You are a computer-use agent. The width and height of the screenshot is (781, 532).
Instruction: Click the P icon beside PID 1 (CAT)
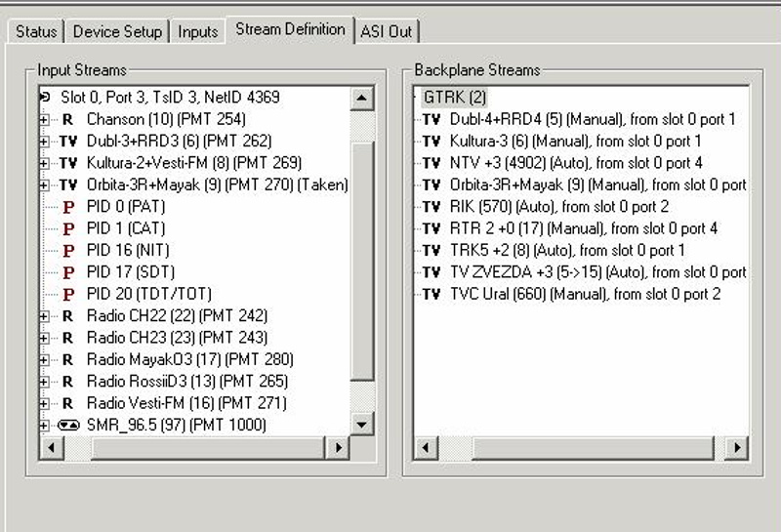(x=68, y=229)
